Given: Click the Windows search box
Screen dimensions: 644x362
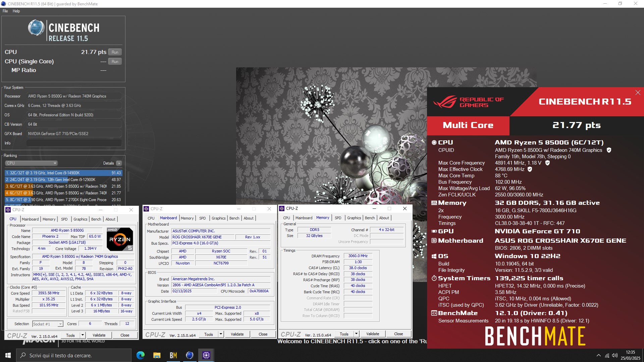Looking at the screenshot, I should tap(74, 355).
